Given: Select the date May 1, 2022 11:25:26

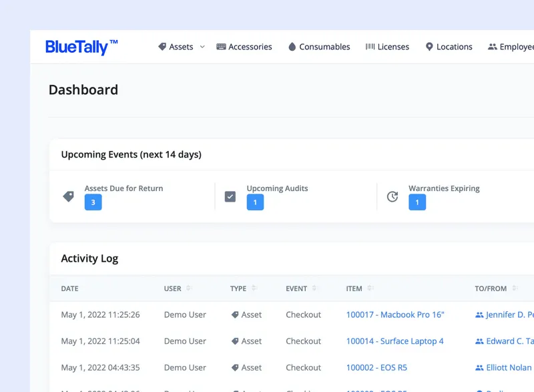Looking at the screenshot, I should tap(101, 315).
